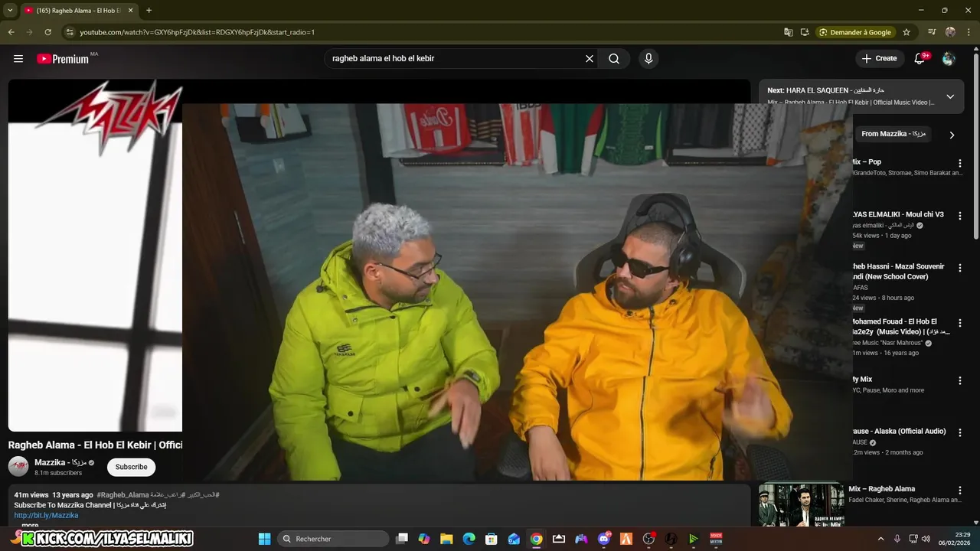Open Mazal Souvenir (New School Cover)
The image size is (980, 551).
(x=898, y=272)
